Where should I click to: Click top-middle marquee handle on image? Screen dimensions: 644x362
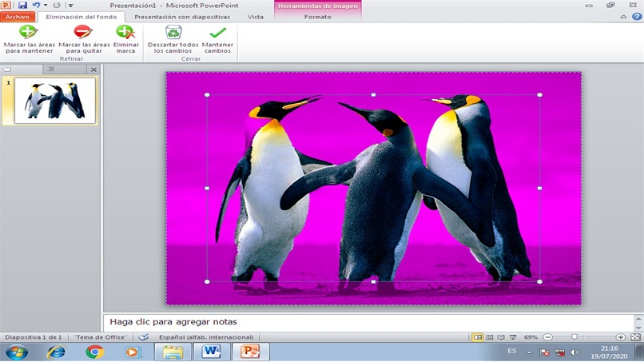tap(373, 95)
